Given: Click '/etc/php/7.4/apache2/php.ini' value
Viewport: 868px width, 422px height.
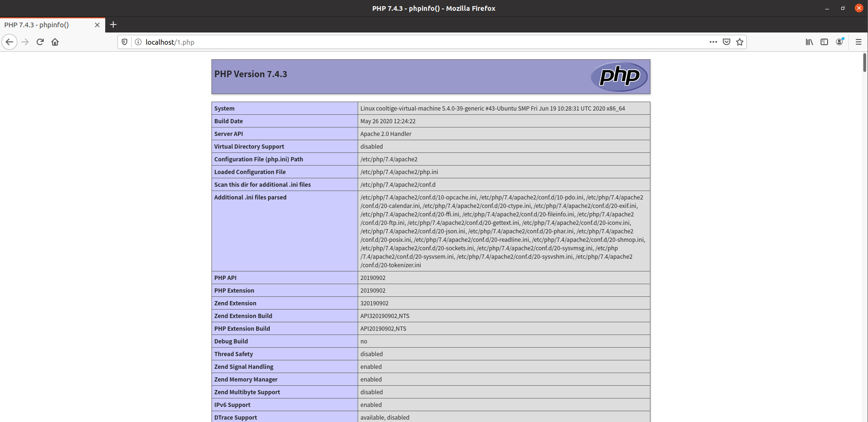Looking at the screenshot, I should [399, 172].
